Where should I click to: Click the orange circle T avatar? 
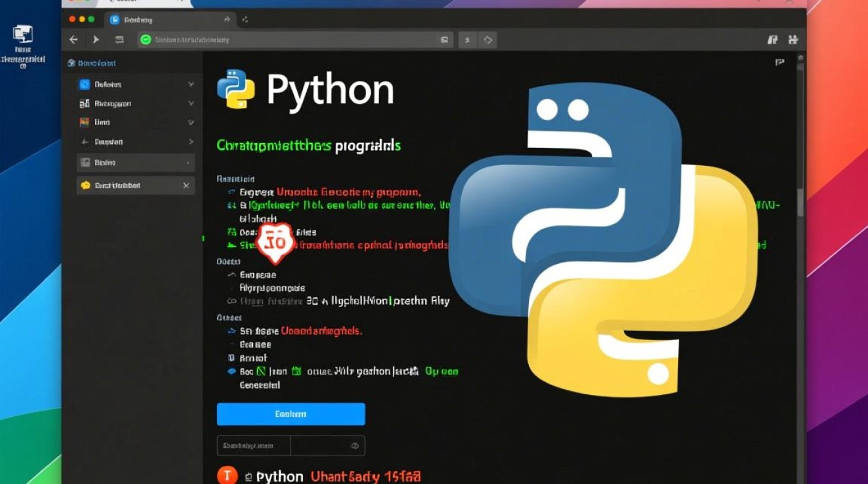click(227, 475)
